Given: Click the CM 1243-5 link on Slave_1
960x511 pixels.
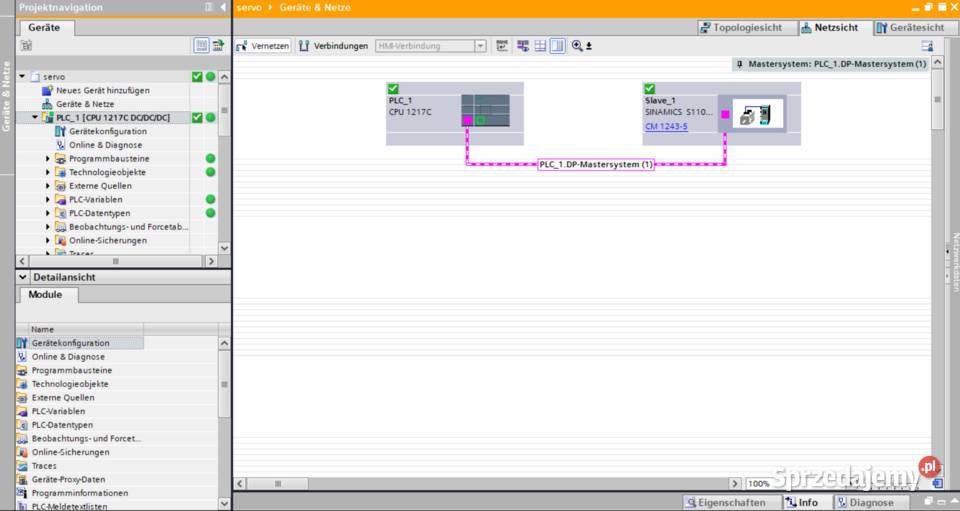Looking at the screenshot, I should [666, 126].
